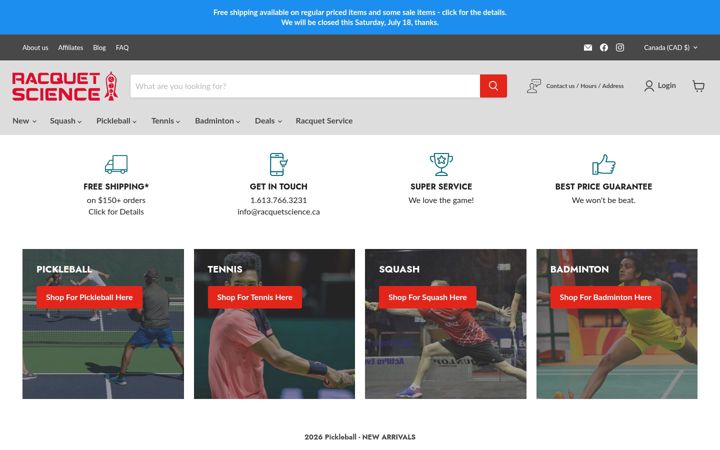Click the free shipping announcement banner

[x=360, y=17]
